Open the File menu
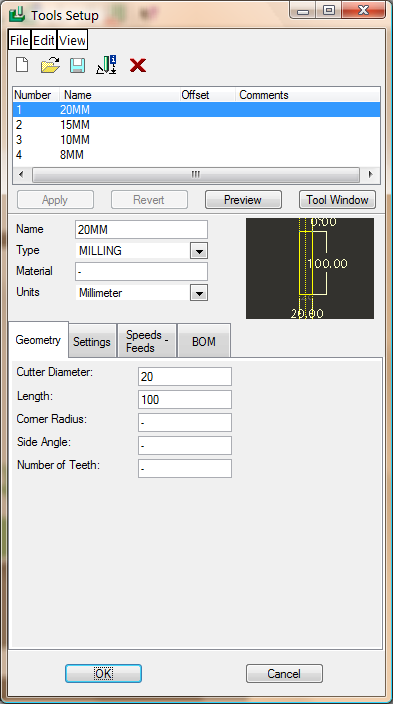Screen dimensions: 393x704 19,40
